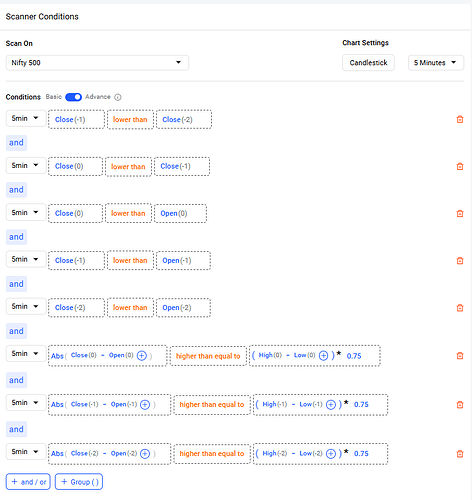This screenshot has width=472, height=500.
Task: Delete the Close(-2) lower than Open(-2) condition
Action: (x=460, y=308)
